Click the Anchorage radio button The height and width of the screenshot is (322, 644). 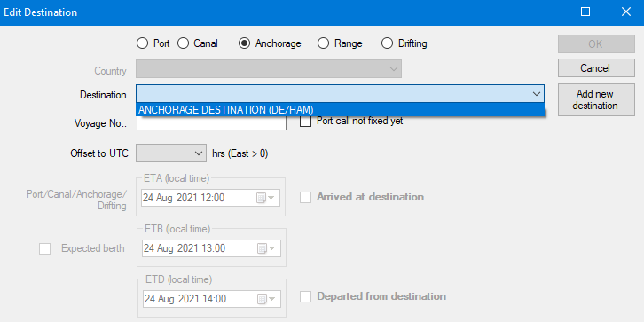244,43
